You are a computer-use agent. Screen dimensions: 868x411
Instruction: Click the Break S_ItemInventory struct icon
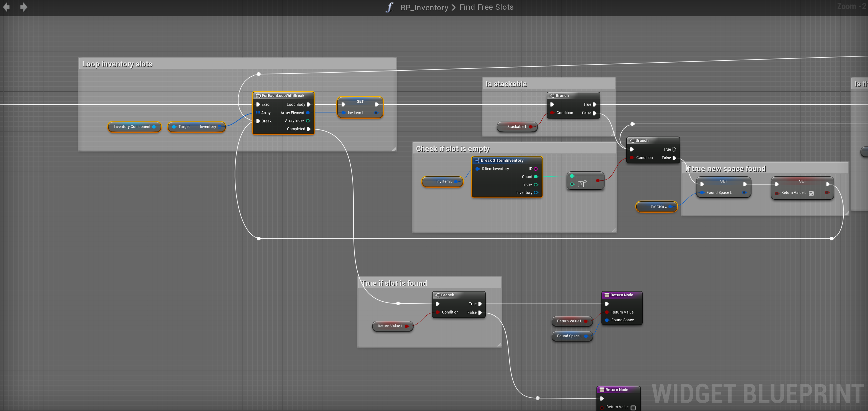pos(477,160)
